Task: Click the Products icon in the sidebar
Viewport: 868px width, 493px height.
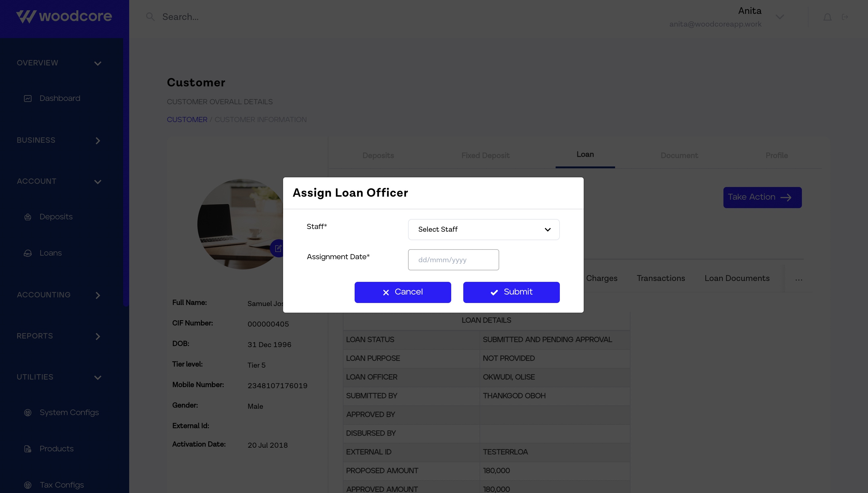Action: click(x=28, y=449)
